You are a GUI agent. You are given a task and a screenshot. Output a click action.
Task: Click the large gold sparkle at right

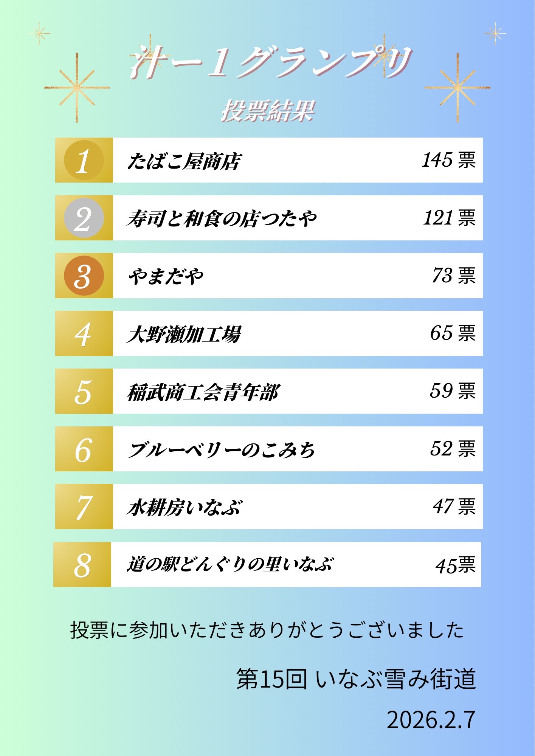[457, 88]
